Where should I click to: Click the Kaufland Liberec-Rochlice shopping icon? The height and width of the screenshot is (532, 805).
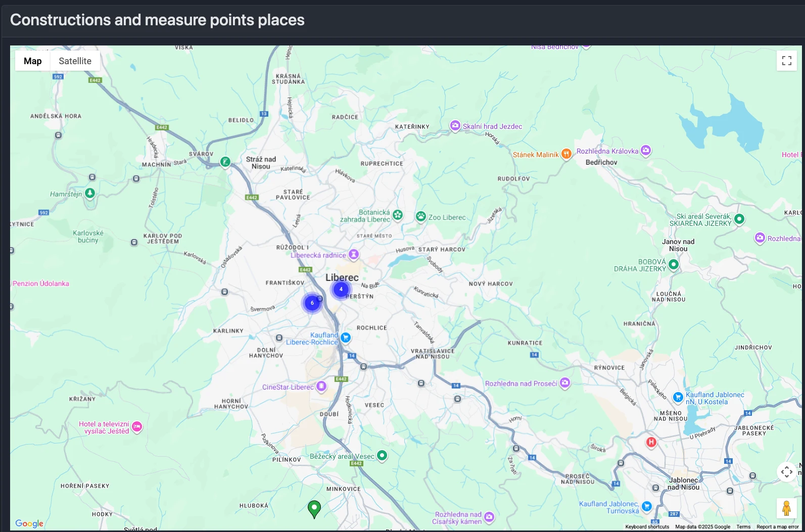(x=346, y=337)
